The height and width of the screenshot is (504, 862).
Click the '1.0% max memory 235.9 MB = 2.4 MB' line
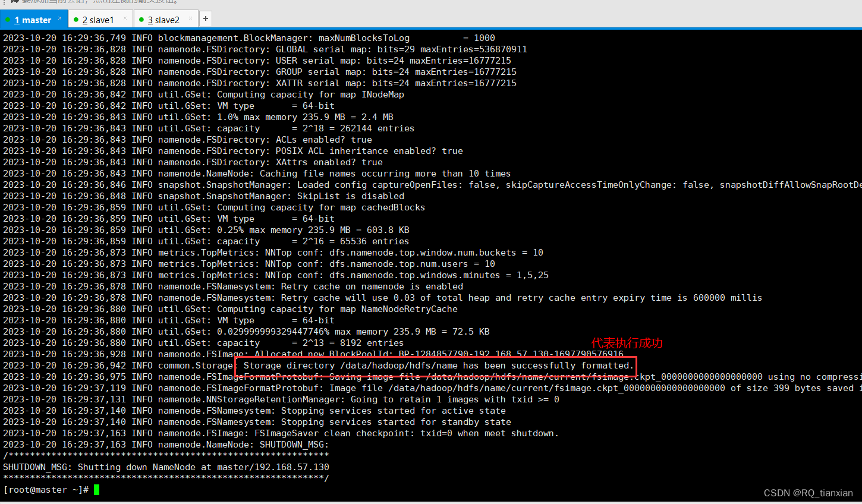[x=198, y=117]
